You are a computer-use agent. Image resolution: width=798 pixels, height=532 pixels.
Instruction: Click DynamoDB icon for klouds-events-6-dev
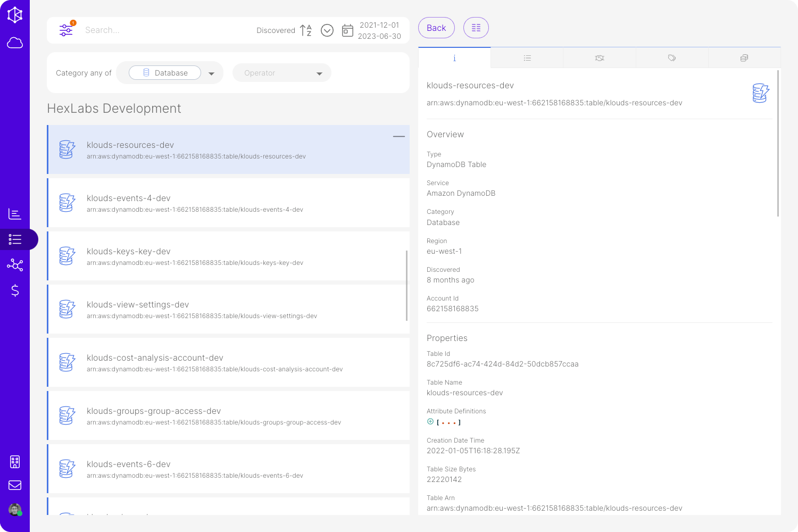click(67, 469)
